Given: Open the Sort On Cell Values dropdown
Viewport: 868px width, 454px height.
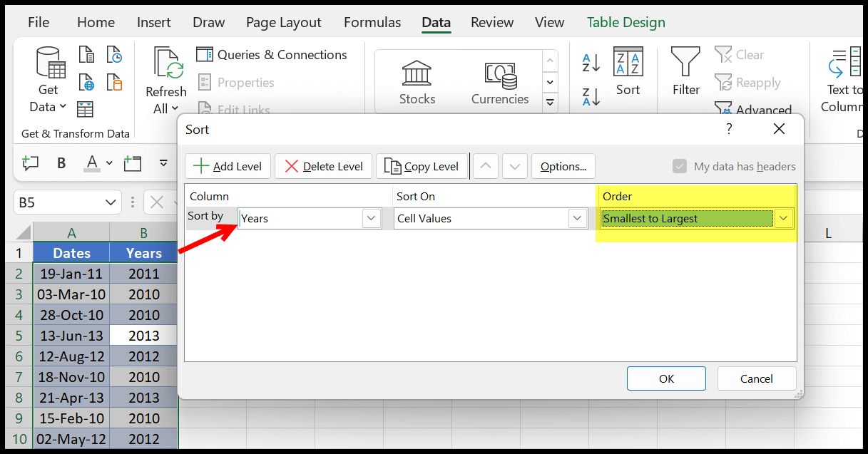Looking at the screenshot, I should click(x=578, y=218).
